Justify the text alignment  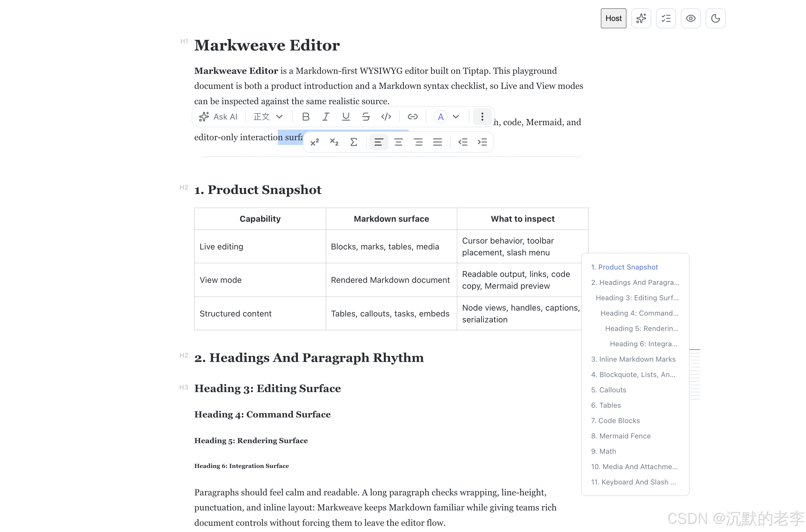438,142
